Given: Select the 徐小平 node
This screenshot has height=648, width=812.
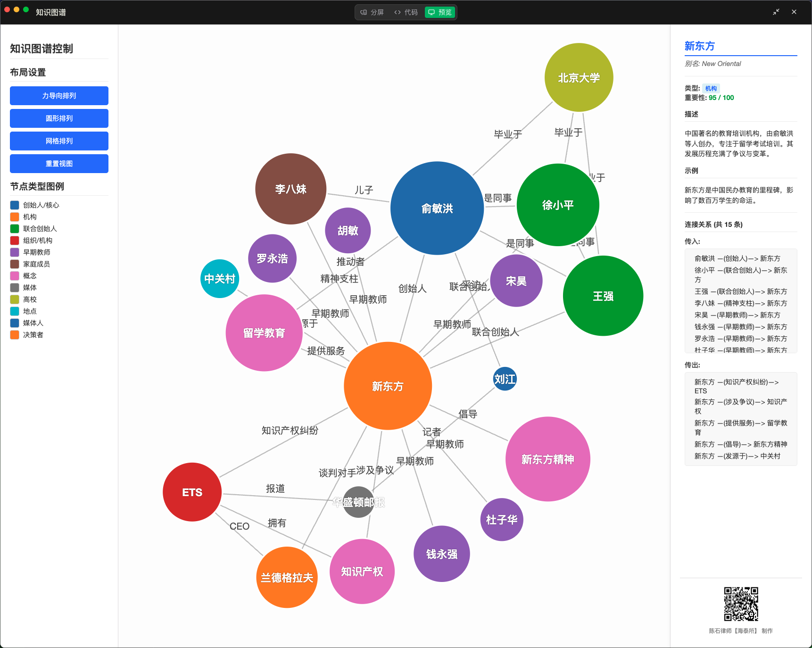Looking at the screenshot, I should [558, 205].
